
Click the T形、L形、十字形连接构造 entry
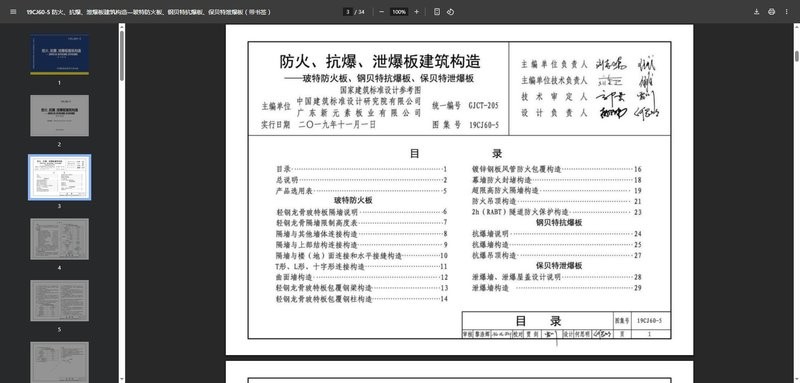[362, 266]
